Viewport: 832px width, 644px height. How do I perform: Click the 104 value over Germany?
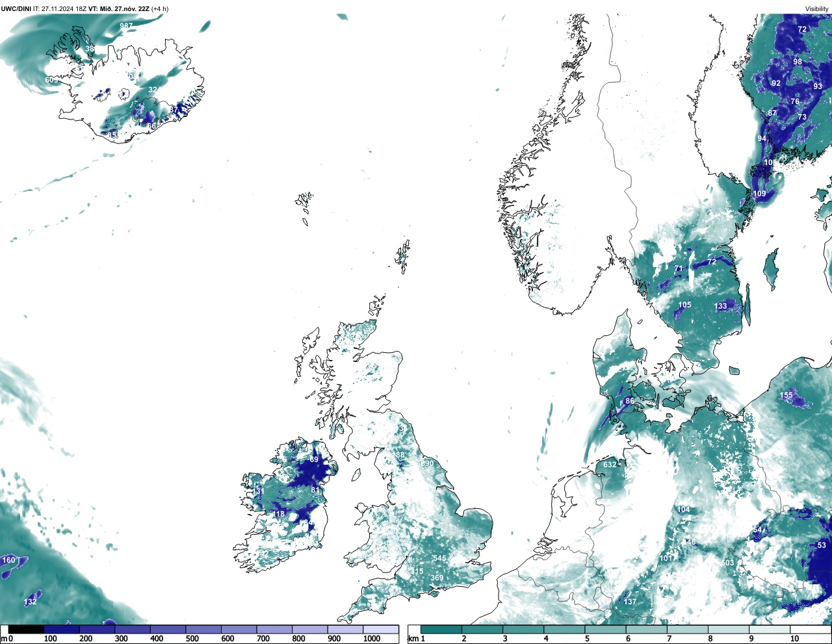point(684,509)
